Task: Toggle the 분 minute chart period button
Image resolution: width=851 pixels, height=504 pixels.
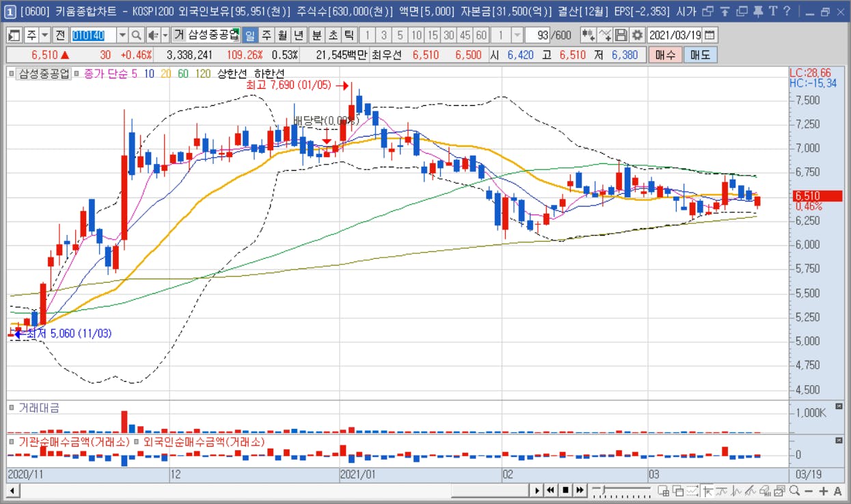Action: [316, 35]
